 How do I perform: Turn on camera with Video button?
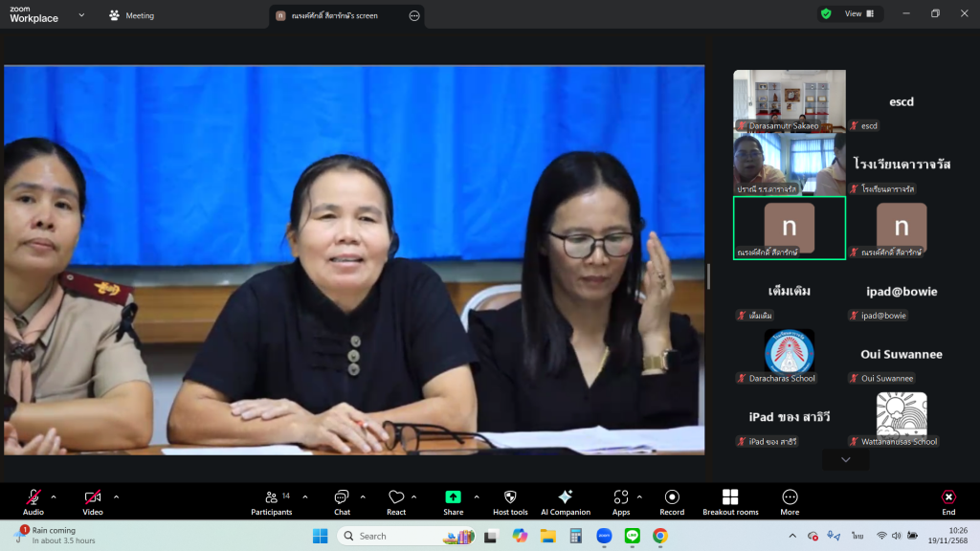pos(93,502)
